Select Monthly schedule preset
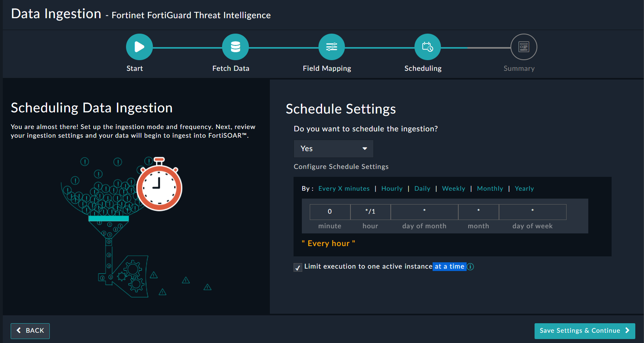644x343 pixels. click(x=490, y=189)
